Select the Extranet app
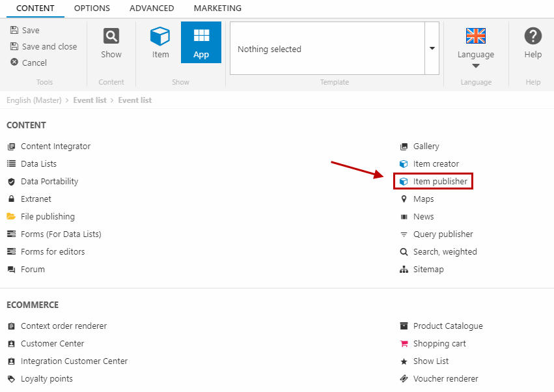Viewport: 554px width, 392px height. (x=29, y=199)
